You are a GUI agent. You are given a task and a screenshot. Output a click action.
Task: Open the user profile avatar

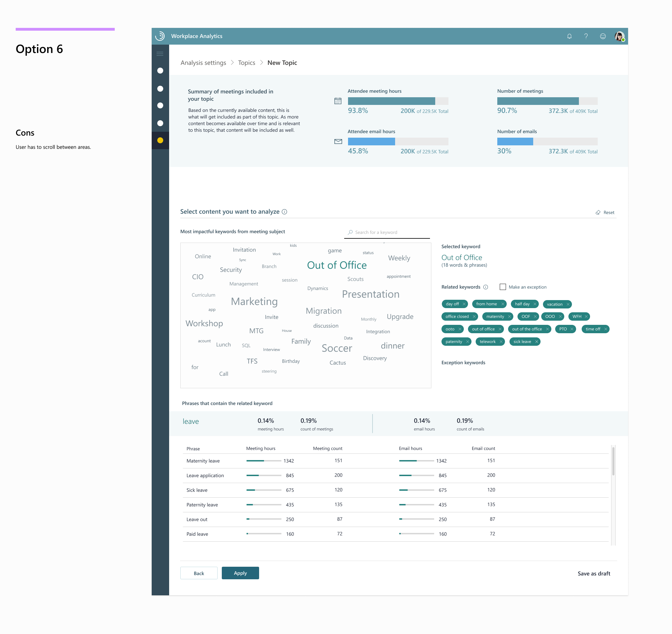pyautogui.click(x=619, y=36)
